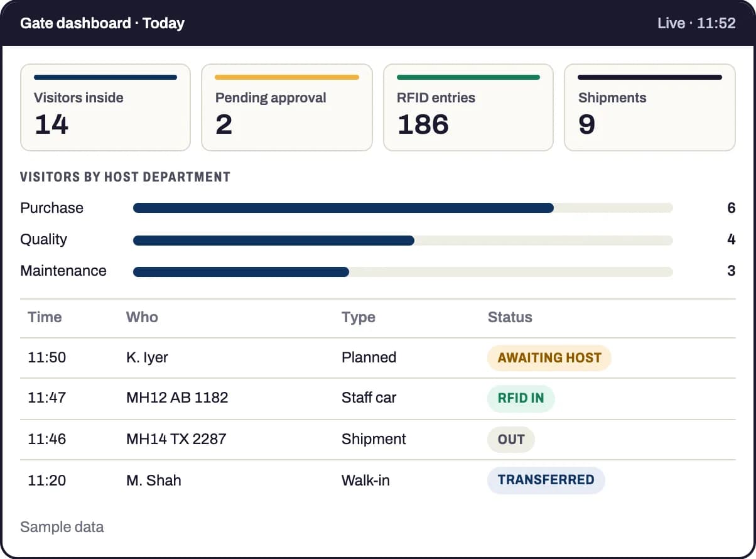756x559 pixels.
Task: Click the Staff car type cell
Action: point(369,398)
